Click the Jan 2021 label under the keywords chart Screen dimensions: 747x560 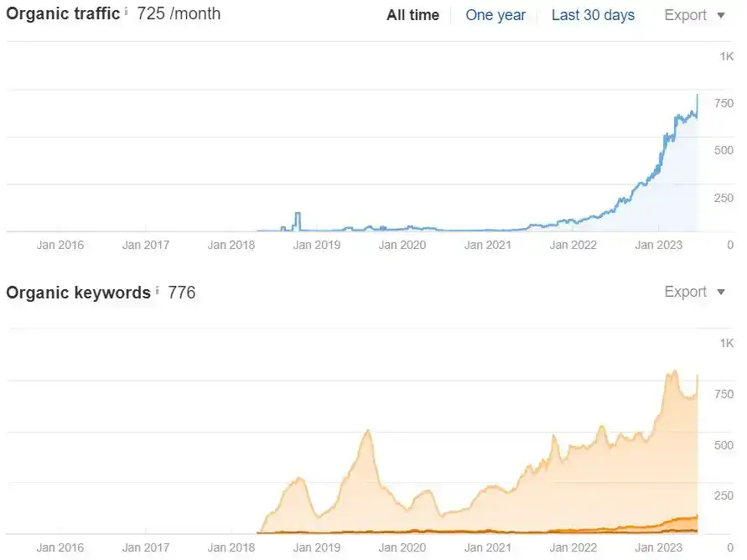[487, 548]
